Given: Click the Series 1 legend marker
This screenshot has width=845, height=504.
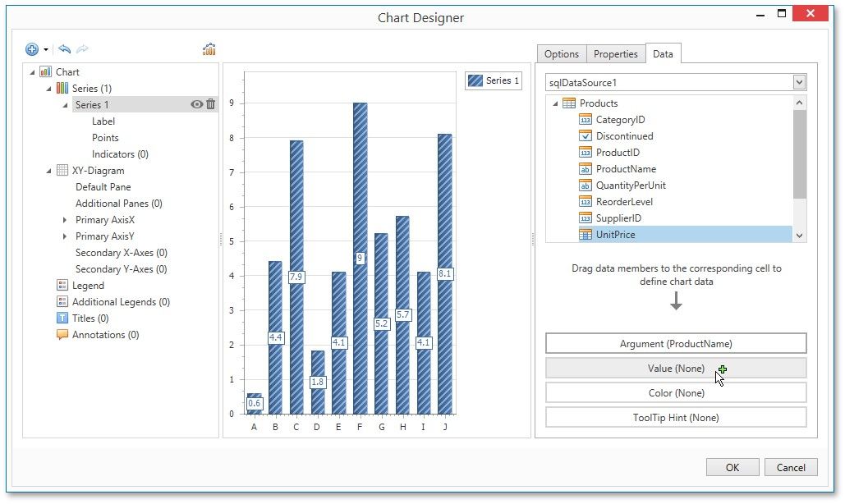Looking at the screenshot, I should coord(475,80).
